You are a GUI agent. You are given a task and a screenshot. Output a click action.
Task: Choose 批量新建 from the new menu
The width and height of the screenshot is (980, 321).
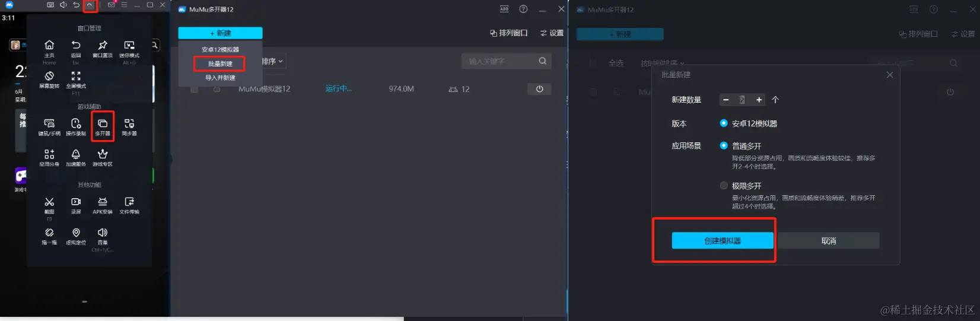click(x=220, y=63)
